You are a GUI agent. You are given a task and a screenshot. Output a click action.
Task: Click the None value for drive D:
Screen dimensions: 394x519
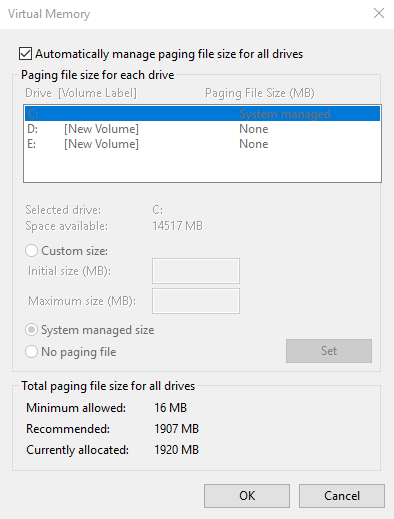point(254,129)
